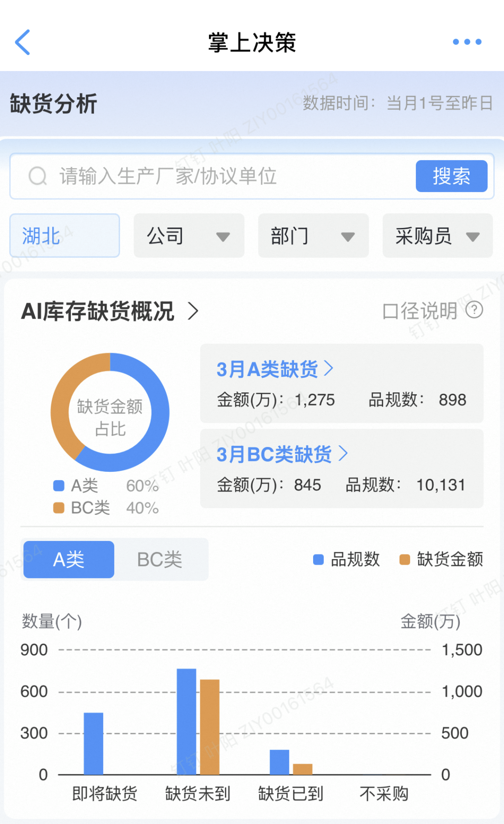The image size is (504, 824).
Task: Open AI库存缺货概况 details arrow
Action: click(x=193, y=311)
